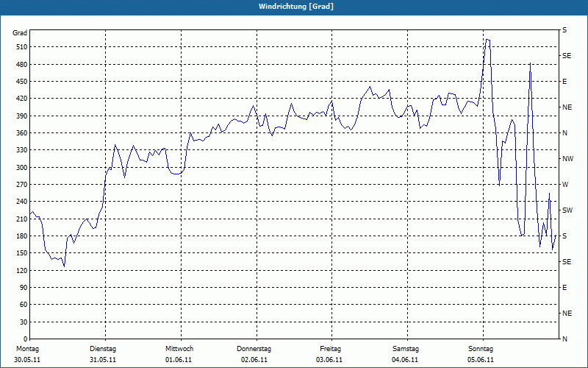This screenshot has width=588, height=368.
Task: Select the 300 degree axis value
Action: pyautogui.click(x=21, y=168)
